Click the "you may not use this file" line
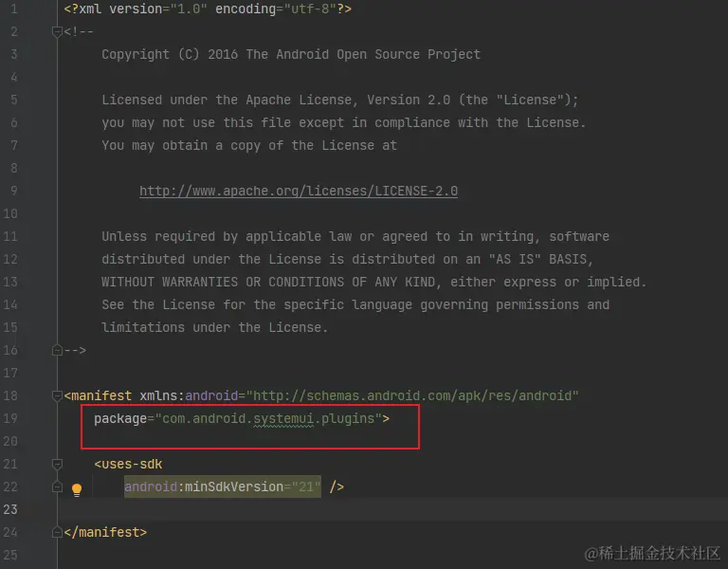 [x=344, y=122]
